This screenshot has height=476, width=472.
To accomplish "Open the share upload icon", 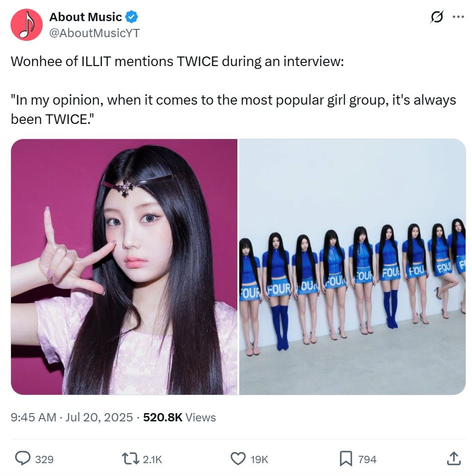I will [454, 459].
